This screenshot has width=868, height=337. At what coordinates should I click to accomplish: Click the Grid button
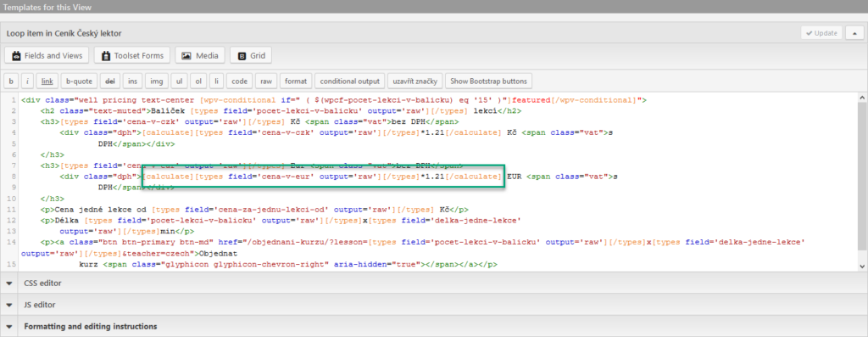251,55
